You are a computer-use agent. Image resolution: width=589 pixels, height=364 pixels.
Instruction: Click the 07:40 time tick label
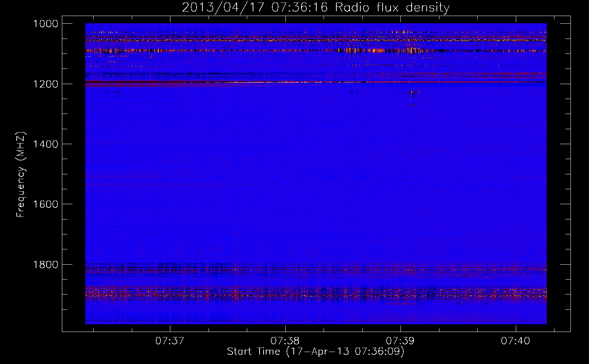click(x=515, y=341)
